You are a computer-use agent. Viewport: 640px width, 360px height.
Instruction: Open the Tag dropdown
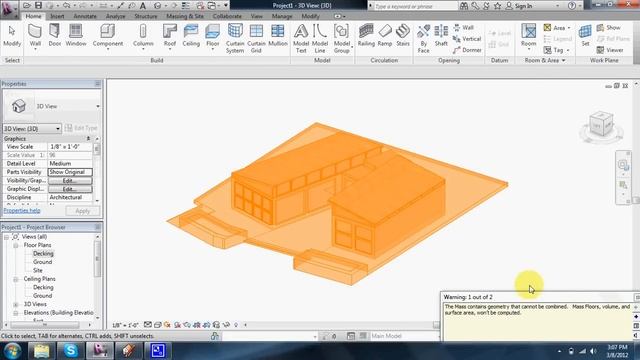[x=557, y=50]
